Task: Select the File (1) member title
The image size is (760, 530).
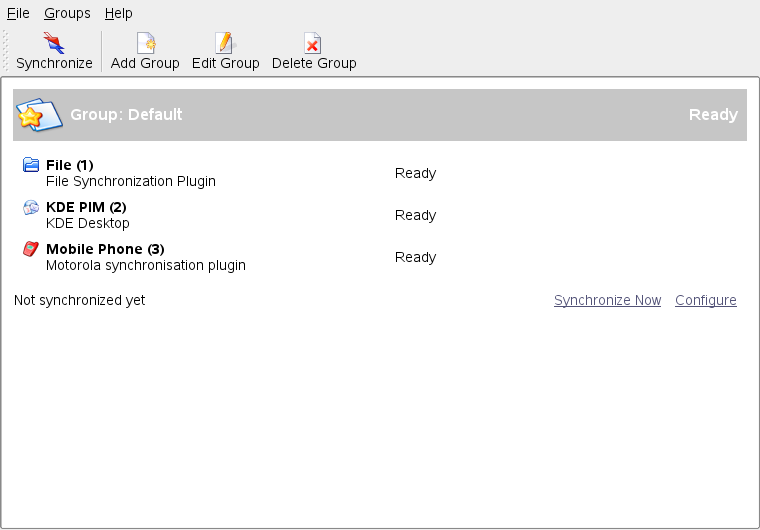Action: pos(70,165)
